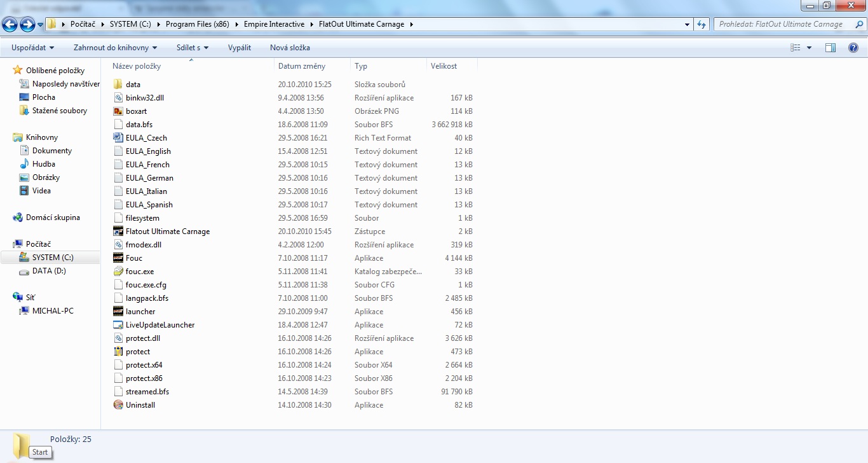The width and height of the screenshot is (868, 463).
Task: Open the Sdílet s menu
Action: pyautogui.click(x=193, y=48)
